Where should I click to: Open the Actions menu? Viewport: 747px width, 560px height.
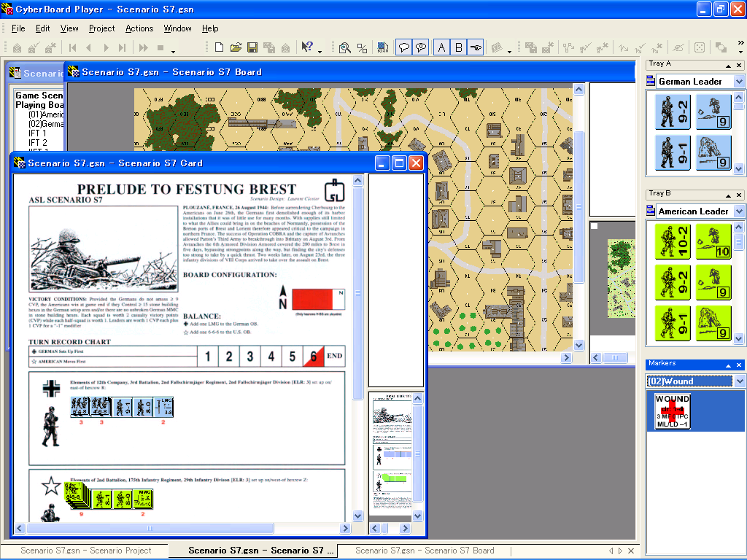139,28
